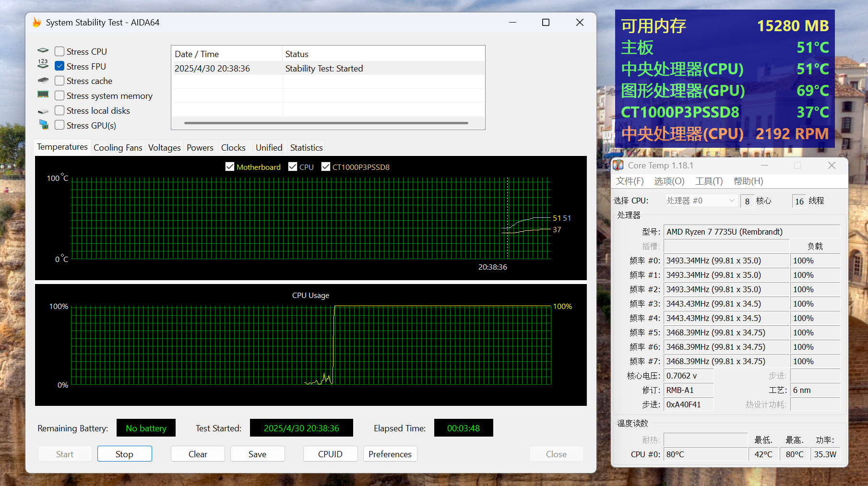This screenshot has height=486, width=868.
Task: Enable the Stress local disks checkbox
Action: click(x=59, y=110)
